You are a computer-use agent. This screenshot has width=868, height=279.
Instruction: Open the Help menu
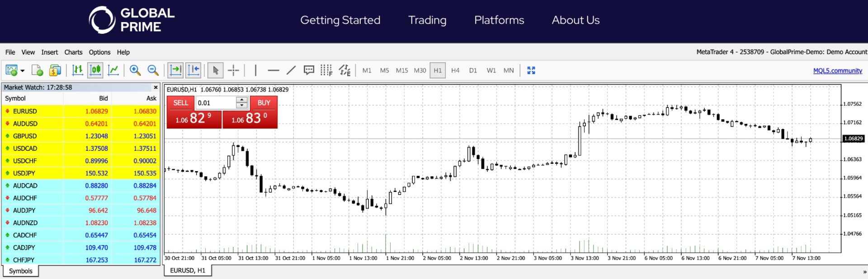(123, 52)
